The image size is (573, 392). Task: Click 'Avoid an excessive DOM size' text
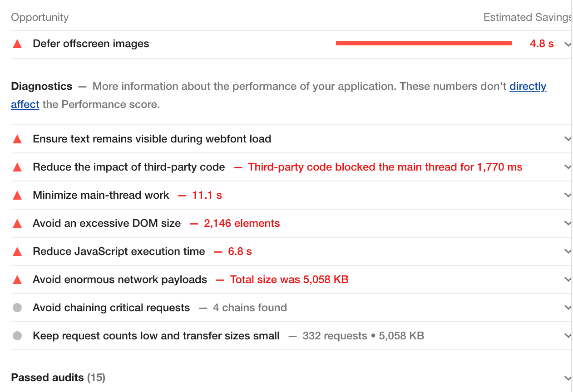click(x=107, y=223)
